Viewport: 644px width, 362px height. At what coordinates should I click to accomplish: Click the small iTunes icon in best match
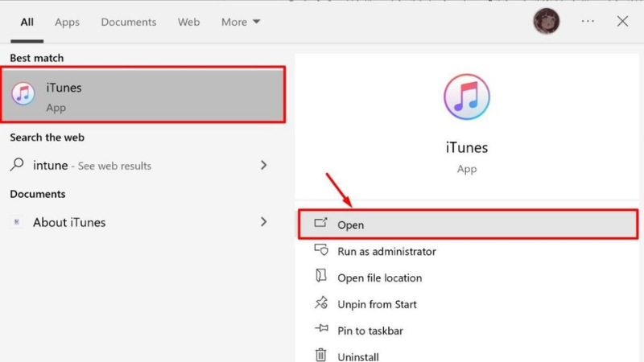click(23, 93)
